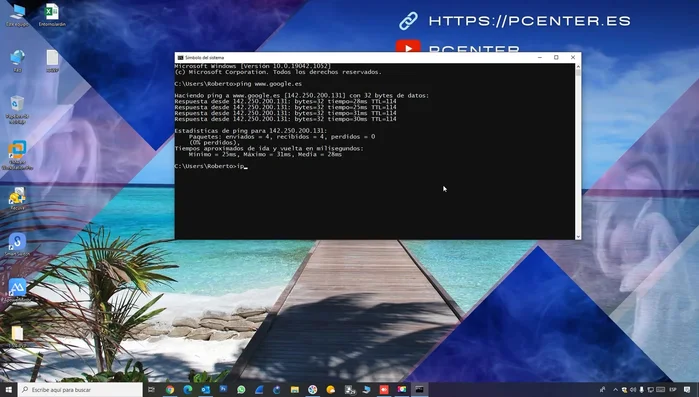Open Task View on the taskbar

(152, 389)
